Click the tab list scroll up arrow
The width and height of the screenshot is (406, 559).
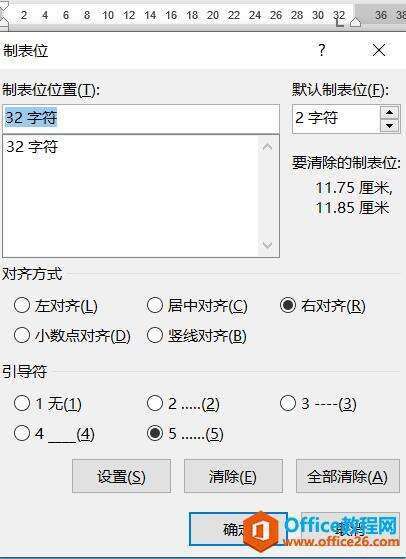point(267,147)
